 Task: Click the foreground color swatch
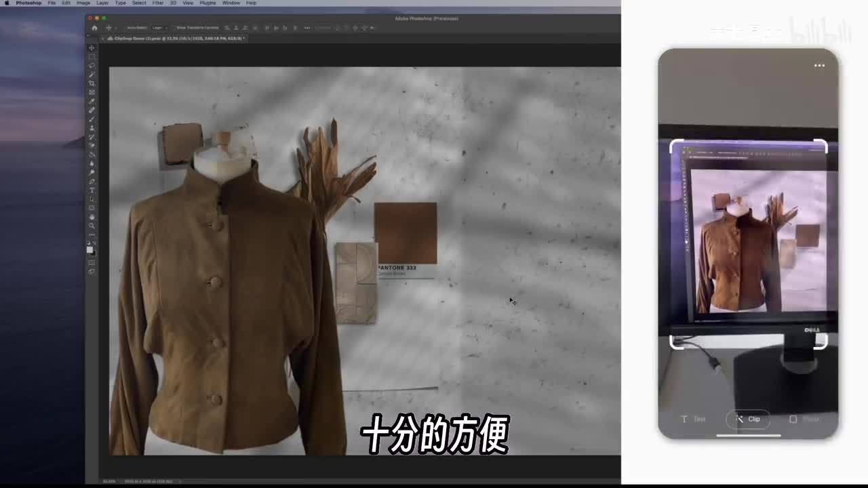pos(90,249)
